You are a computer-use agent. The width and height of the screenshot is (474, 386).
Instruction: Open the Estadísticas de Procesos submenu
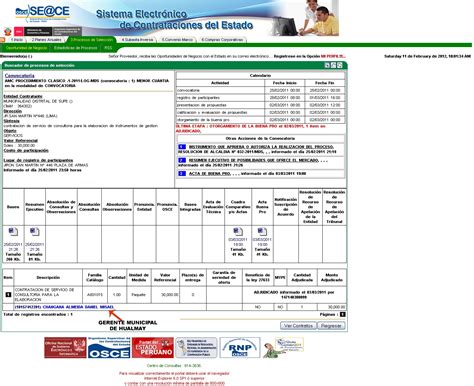[76, 48]
